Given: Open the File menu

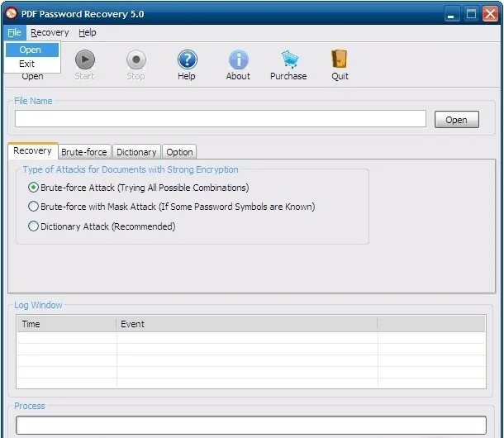Looking at the screenshot, I should (x=15, y=32).
